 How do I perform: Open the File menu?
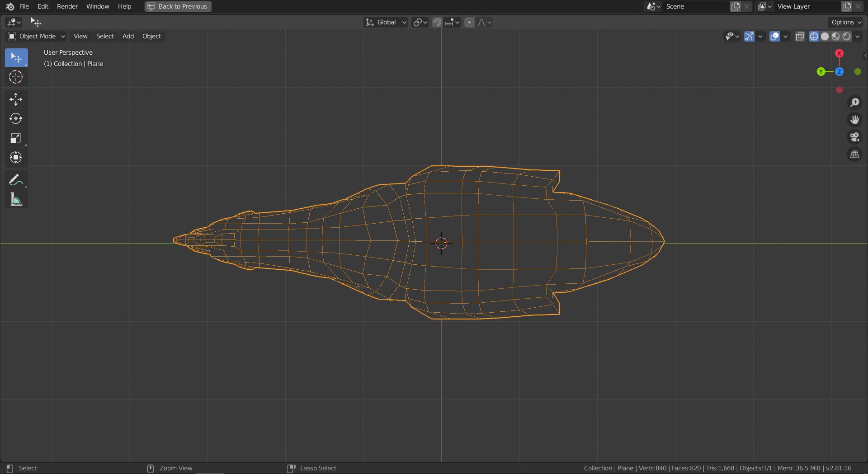point(24,6)
